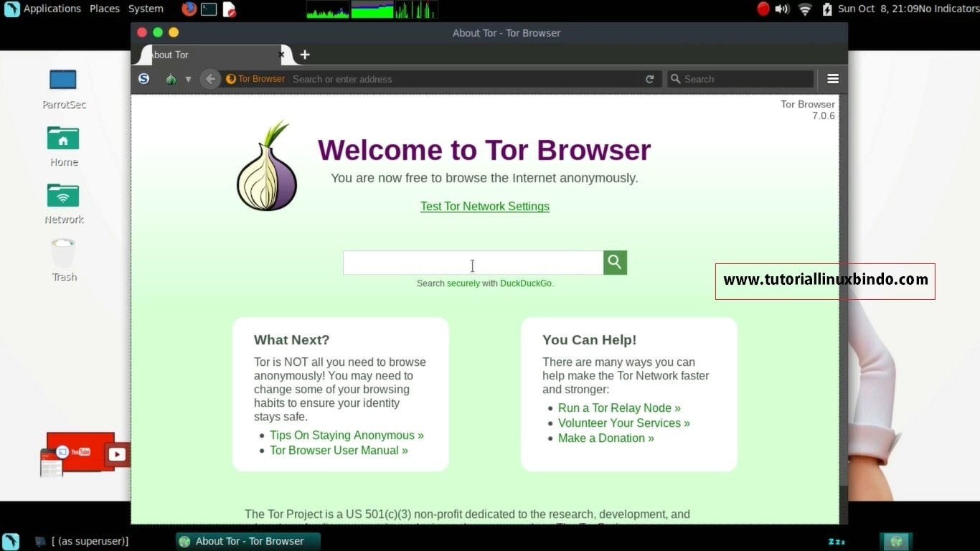Click the Tor Browser 7.0.6 version text
The image size is (980, 551).
click(808, 110)
